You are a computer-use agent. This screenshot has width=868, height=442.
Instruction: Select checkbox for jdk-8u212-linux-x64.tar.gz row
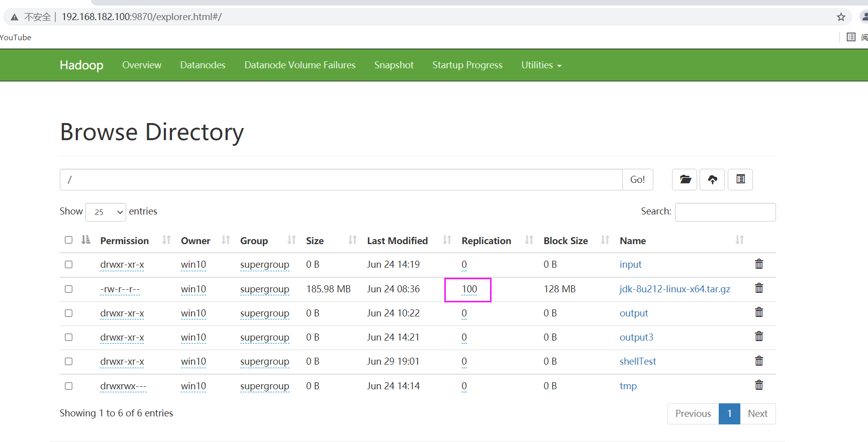(69, 289)
